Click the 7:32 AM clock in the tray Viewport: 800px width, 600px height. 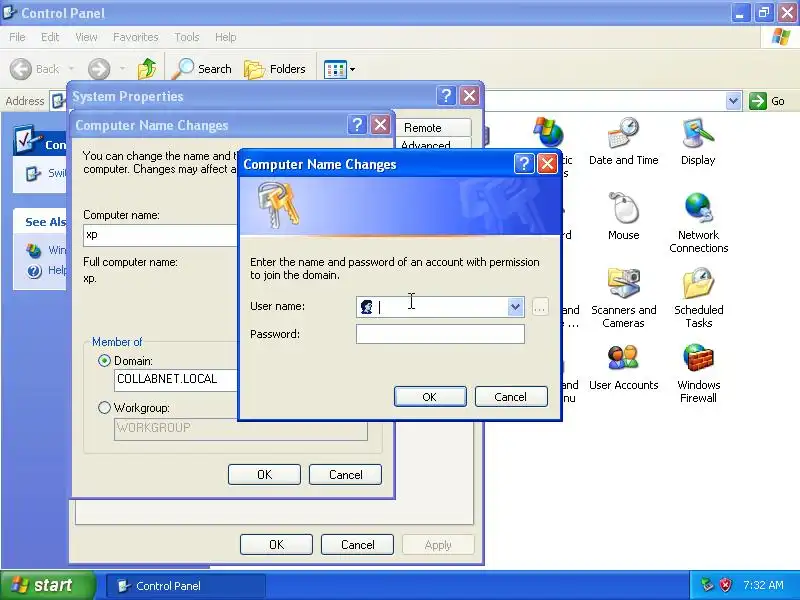tap(763, 585)
